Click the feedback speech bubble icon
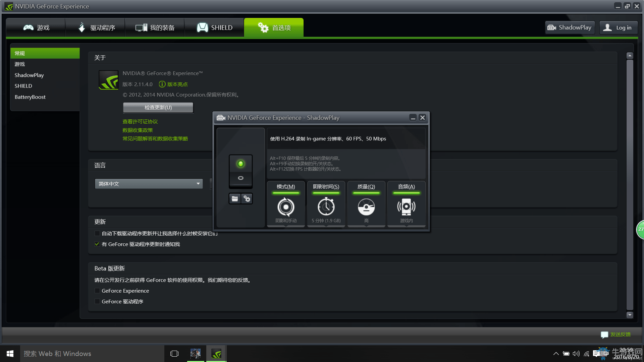644x362 pixels. tap(604, 335)
